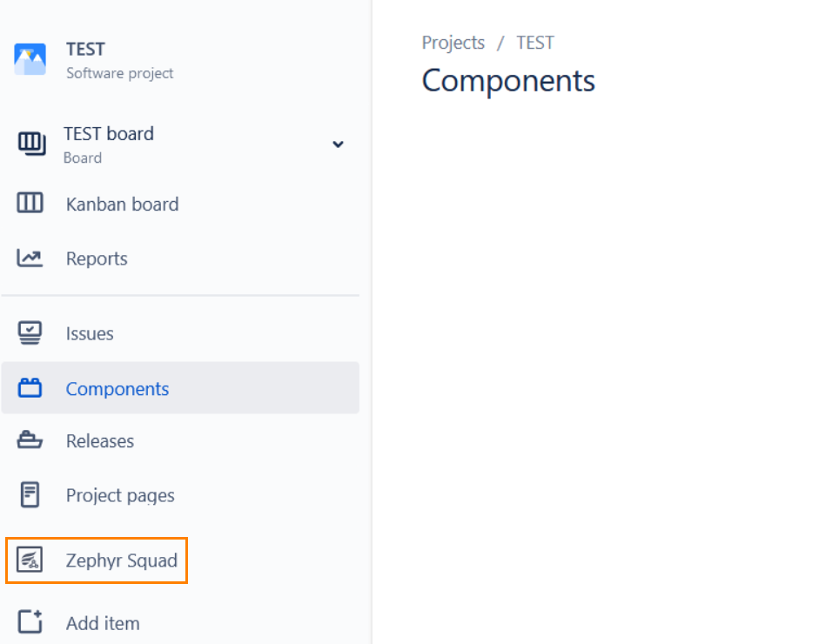Open the Project pages label
The height and width of the screenshot is (644, 839).
point(120,495)
